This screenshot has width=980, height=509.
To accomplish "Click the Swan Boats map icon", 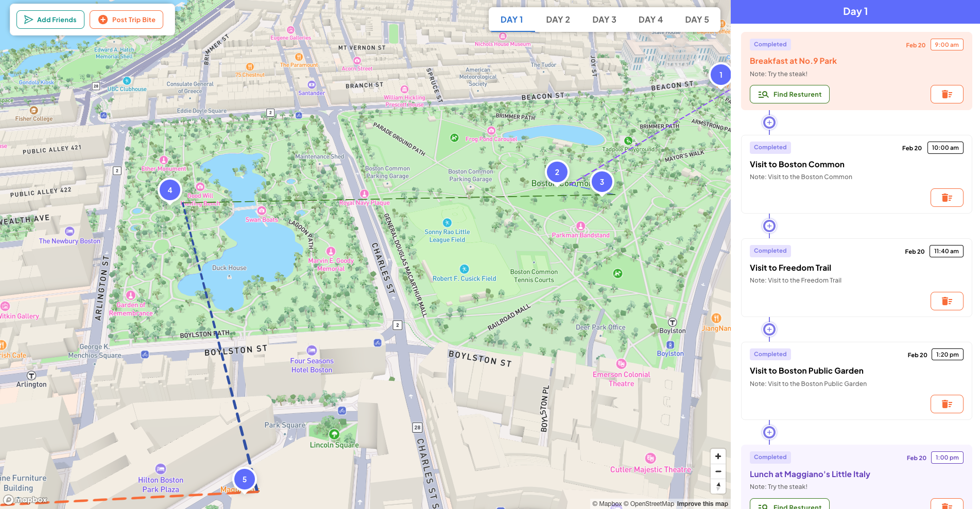I will (x=262, y=210).
